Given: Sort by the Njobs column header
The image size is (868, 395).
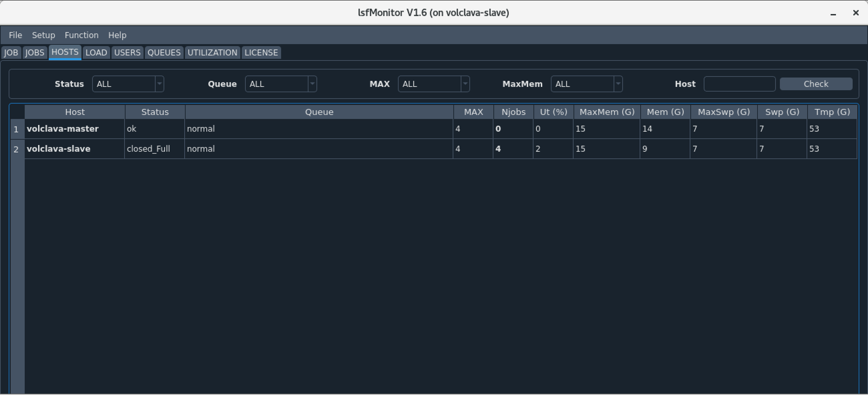Looking at the screenshot, I should tap(513, 112).
